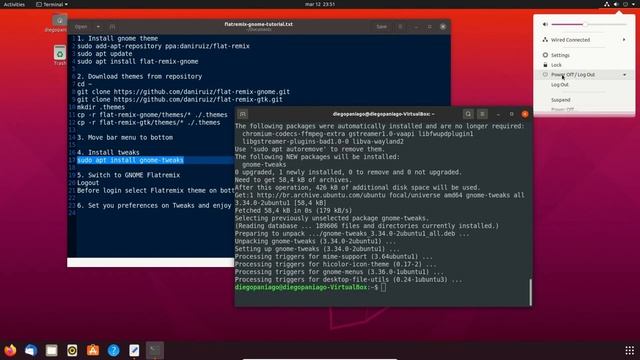Expand the Wired Connected submenu arrow

pyautogui.click(x=624, y=40)
